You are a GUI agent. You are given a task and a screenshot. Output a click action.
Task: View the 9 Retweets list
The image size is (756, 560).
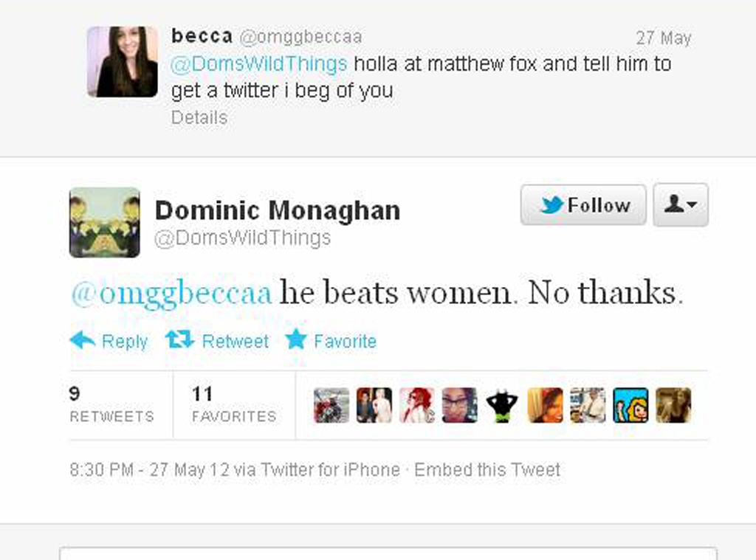111,405
